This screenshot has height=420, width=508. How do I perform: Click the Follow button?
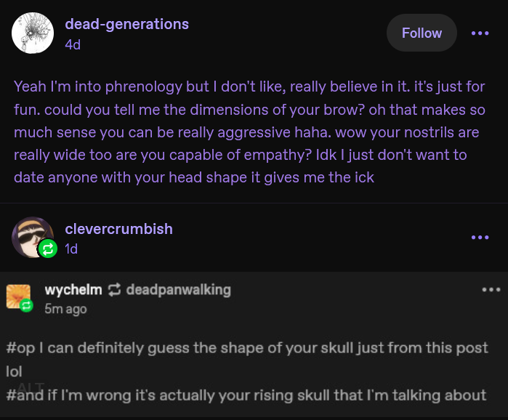coord(422,33)
